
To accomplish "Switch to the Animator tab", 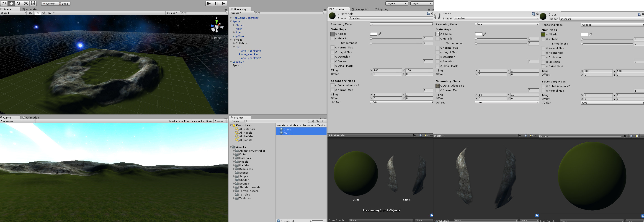I will click(x=30, y=9).
